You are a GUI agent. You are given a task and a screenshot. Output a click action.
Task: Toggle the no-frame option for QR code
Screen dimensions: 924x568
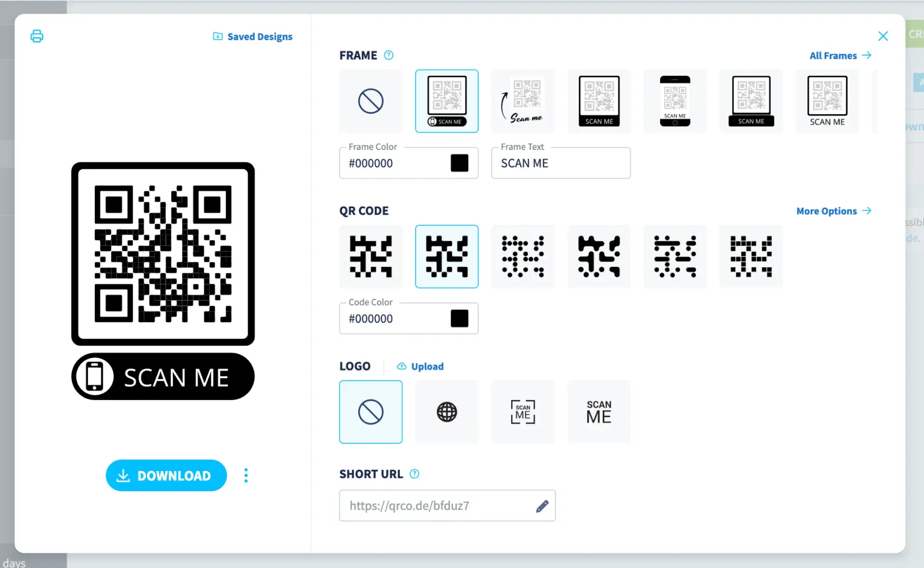pyautogui.click(x=370, y=100)
